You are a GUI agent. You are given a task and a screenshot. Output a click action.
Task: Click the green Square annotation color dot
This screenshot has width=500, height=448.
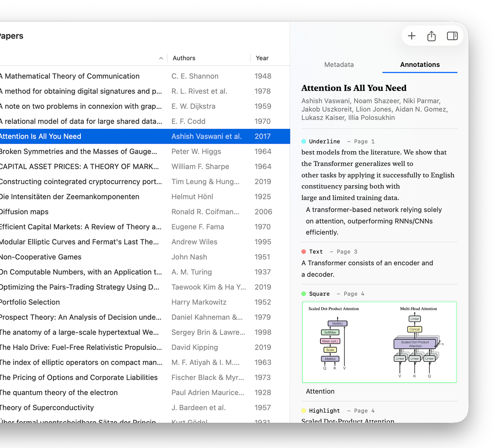point(304,294)
